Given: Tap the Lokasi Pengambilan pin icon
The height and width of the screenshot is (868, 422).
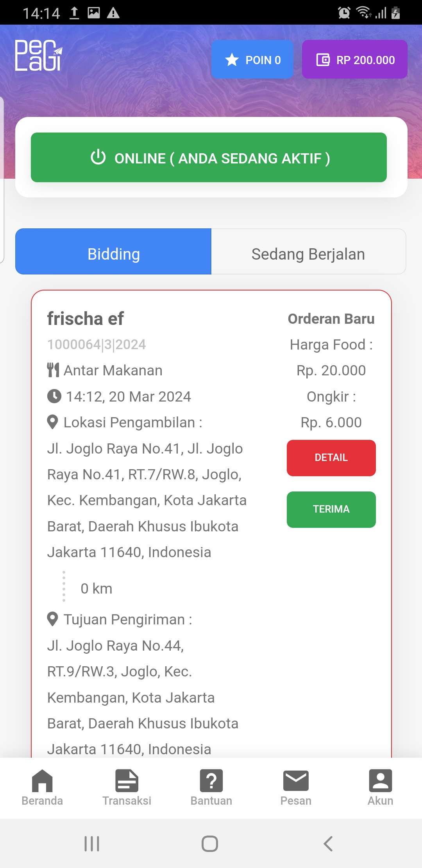Looking at the screenshot, I should [x=52, y=422].
